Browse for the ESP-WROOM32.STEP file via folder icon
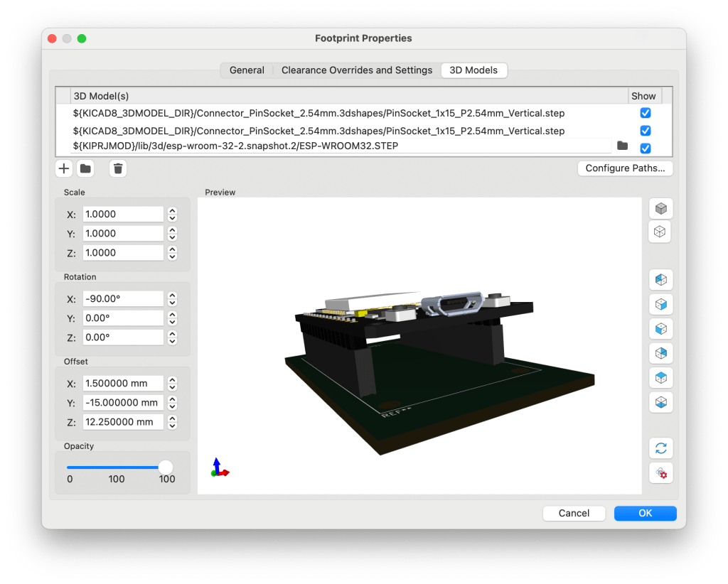The width and height of the screenshot is (728, 584). 623,146
